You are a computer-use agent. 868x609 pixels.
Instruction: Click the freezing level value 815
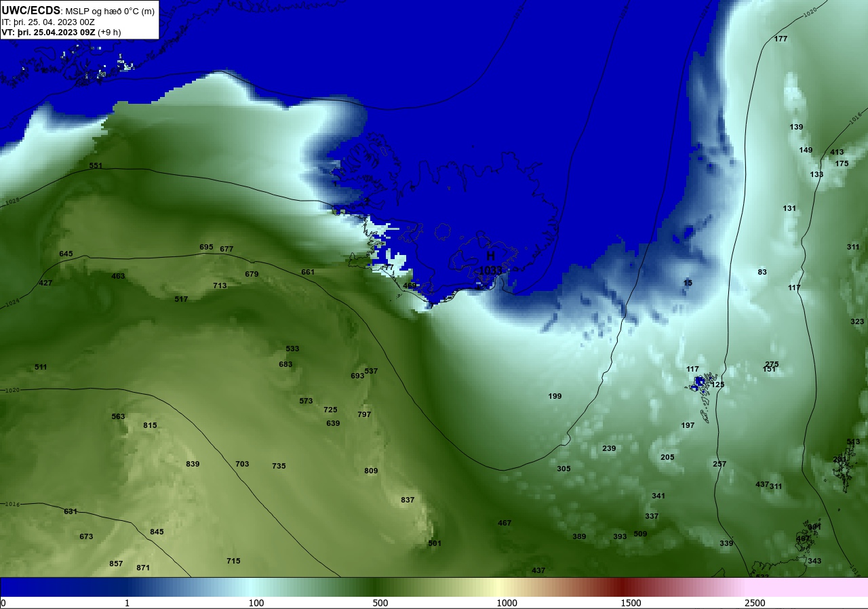pyautogui.click(x=150, y=425)
